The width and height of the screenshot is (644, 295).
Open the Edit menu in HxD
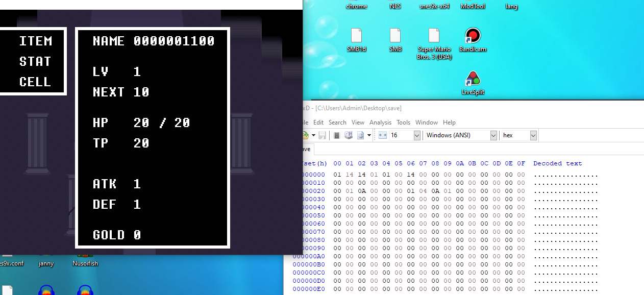(x=318, y=122)
